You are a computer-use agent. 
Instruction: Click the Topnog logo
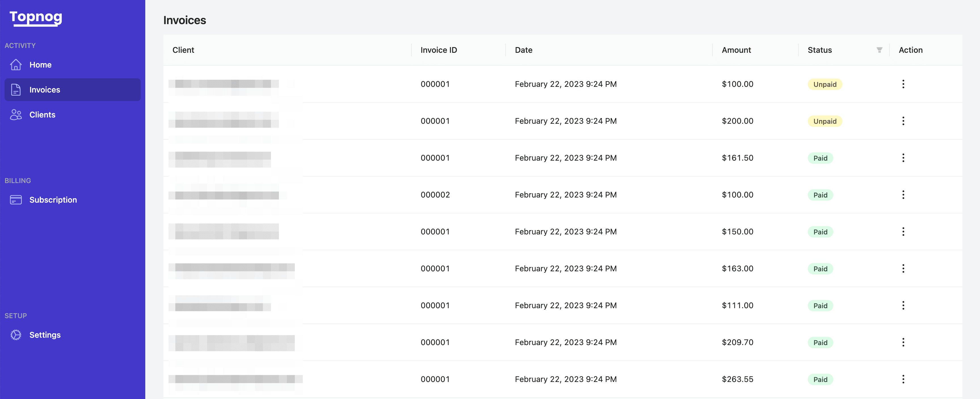point(36,17)
